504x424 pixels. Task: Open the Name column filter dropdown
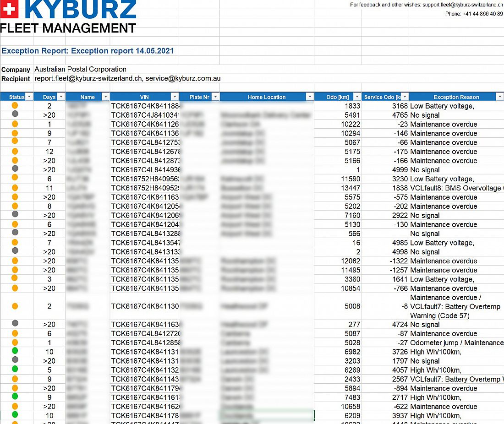(105, 97)
